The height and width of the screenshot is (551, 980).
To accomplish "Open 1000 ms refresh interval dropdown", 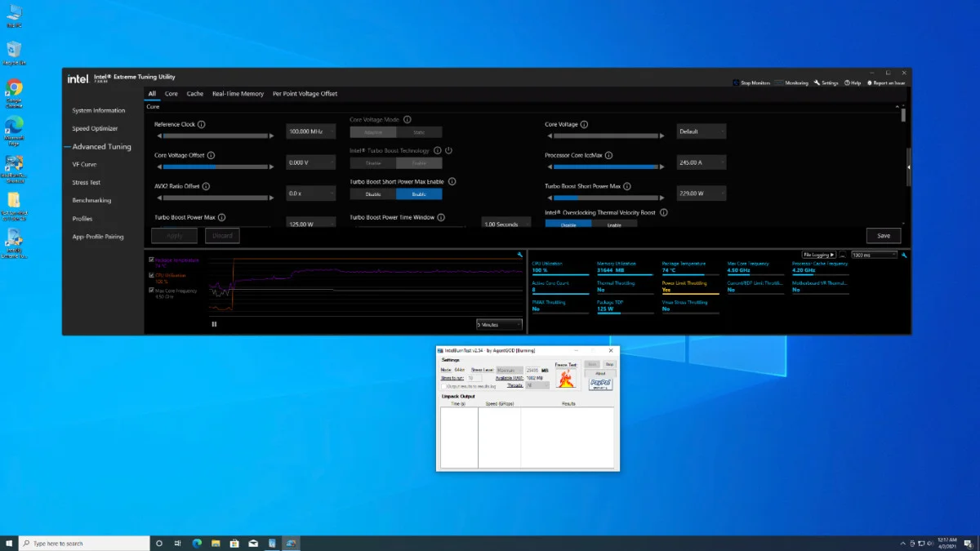I will tap(874, 255).
